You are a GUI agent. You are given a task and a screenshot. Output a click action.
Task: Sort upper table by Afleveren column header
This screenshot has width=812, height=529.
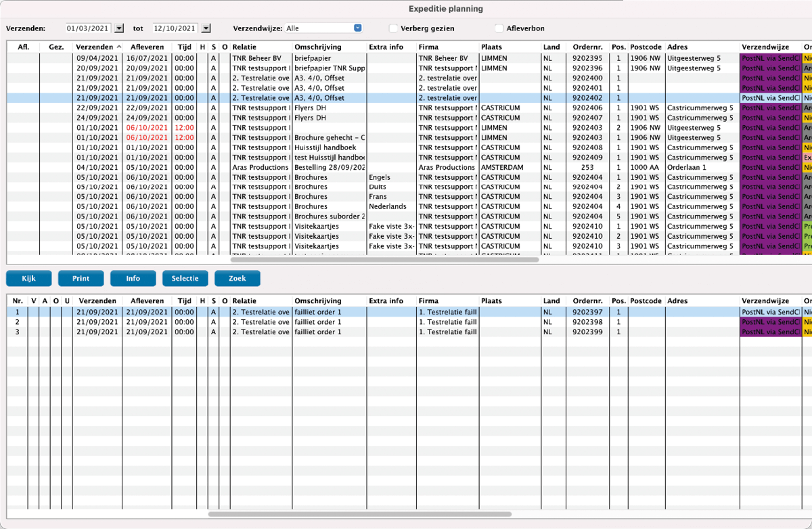147,47
